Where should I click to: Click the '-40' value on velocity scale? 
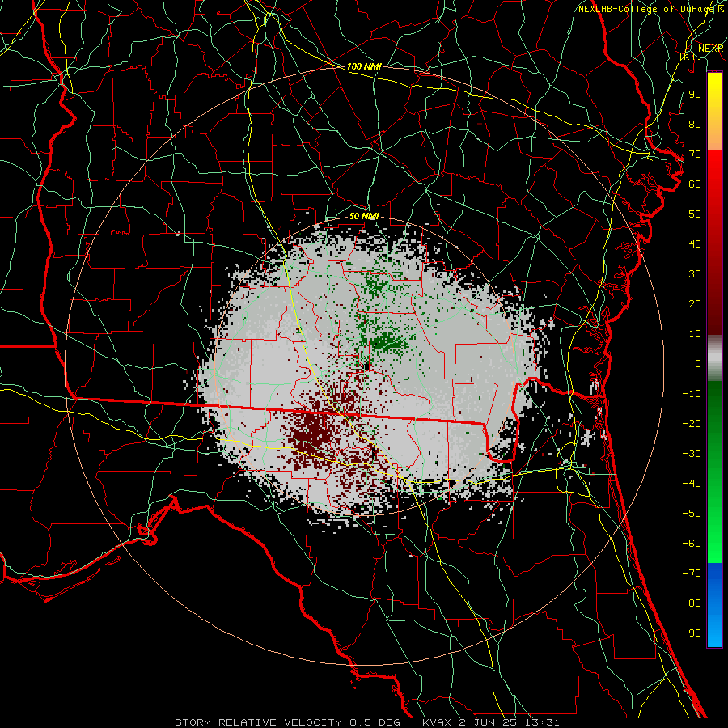pos(692,484)
